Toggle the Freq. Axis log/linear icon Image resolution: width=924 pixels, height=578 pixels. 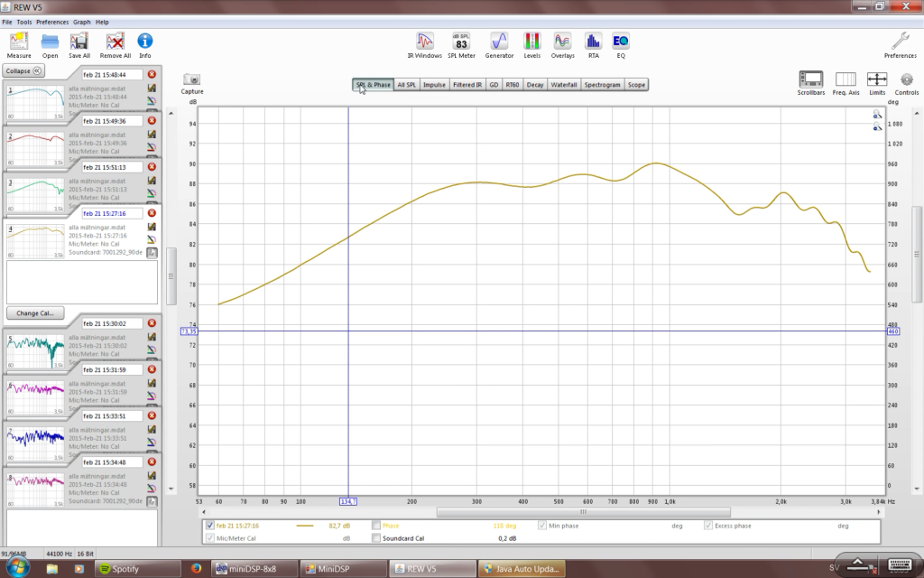(x=845, y=82)
